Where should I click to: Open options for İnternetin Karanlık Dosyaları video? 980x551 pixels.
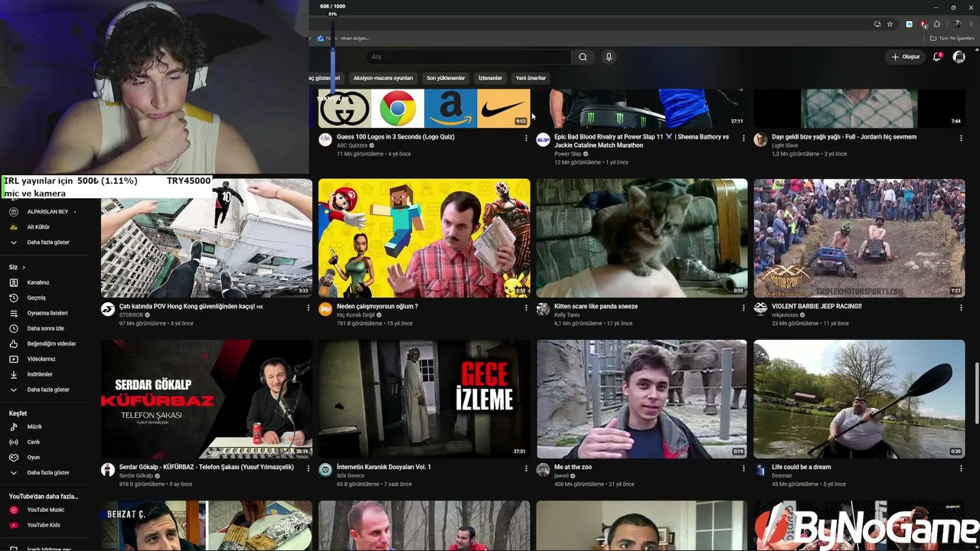coord(526,468)
